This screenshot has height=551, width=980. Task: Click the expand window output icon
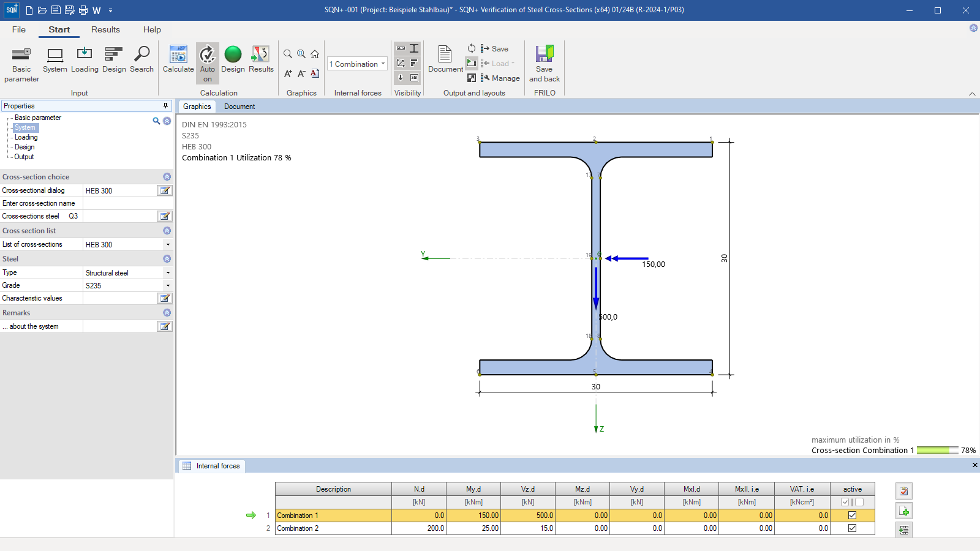[472, 78]
